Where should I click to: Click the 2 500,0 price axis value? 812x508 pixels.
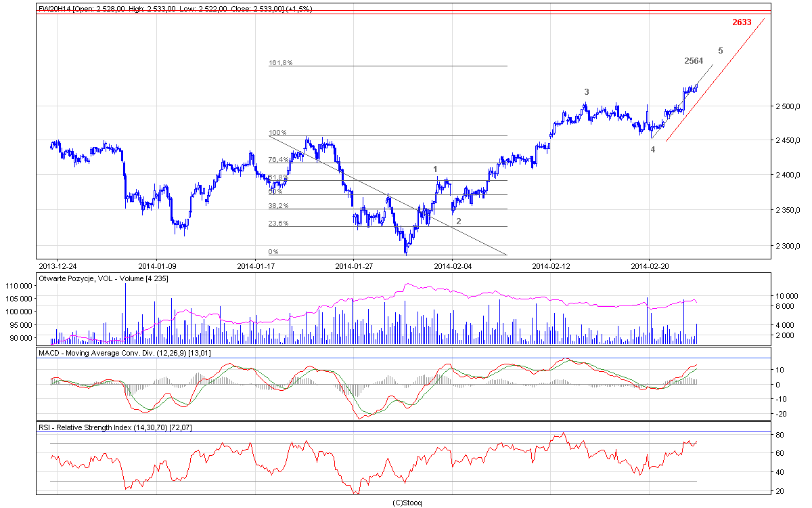(789, 107)
